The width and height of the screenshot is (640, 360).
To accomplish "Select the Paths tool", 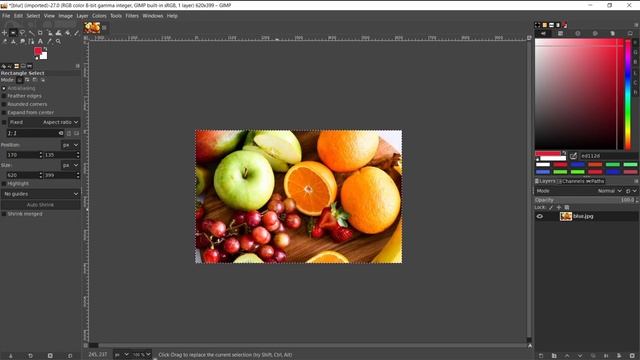I will (31, 41).
